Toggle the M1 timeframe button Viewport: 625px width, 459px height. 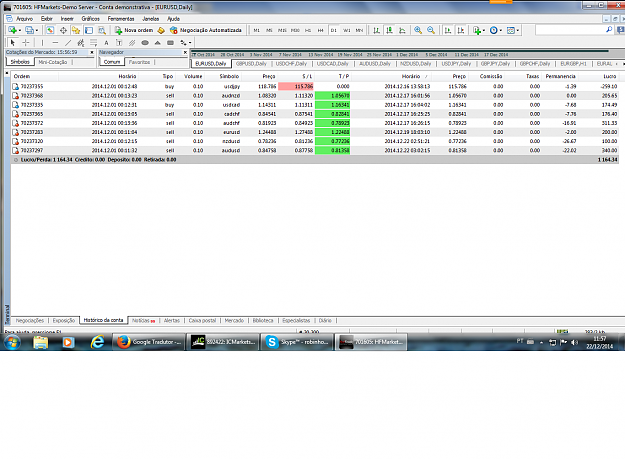tap(256, 30)
